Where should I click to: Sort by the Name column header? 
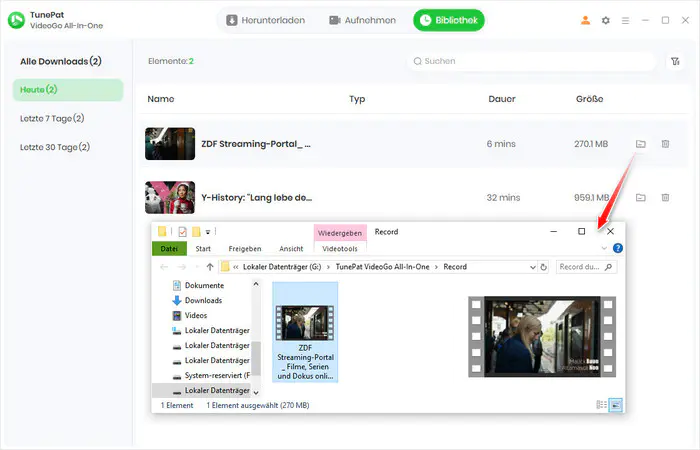[161, 99]
